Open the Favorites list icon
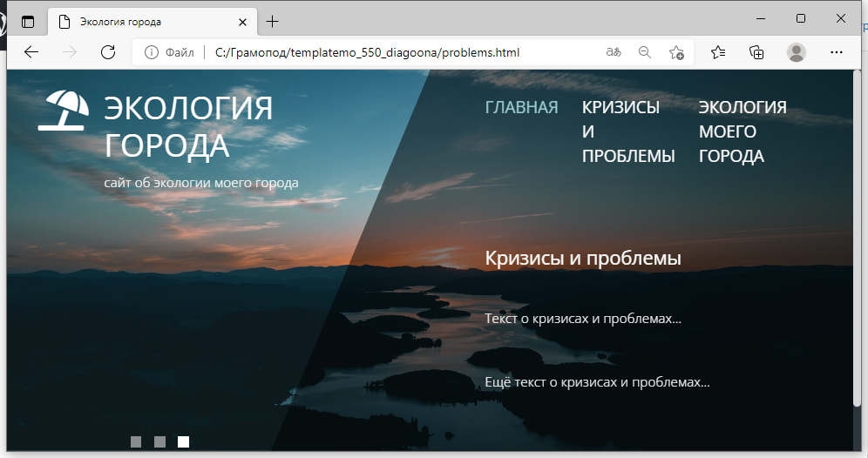This screenshot has height=458, width=868. (718, 52)
